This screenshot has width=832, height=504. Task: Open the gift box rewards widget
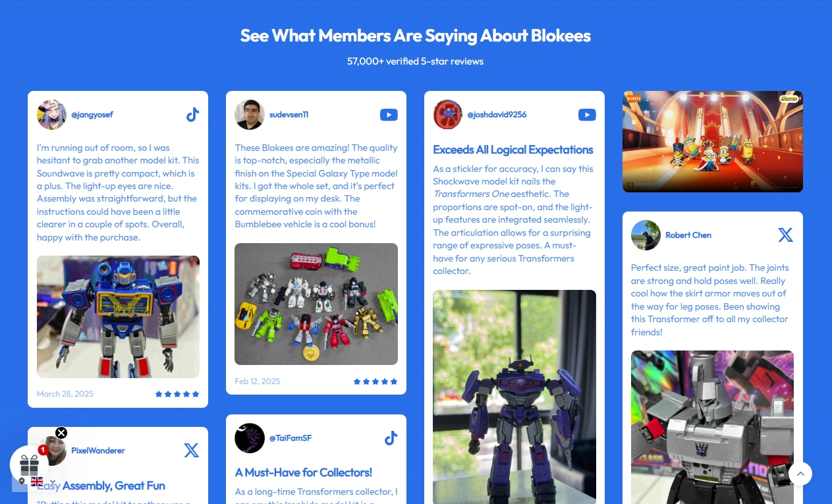click(29, 465)
